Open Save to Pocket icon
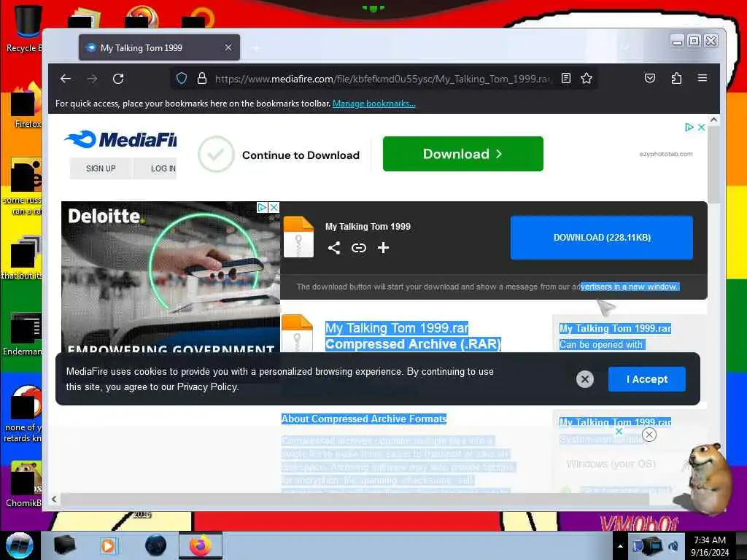This screenshot has width=747, height=560. (650, 78)
